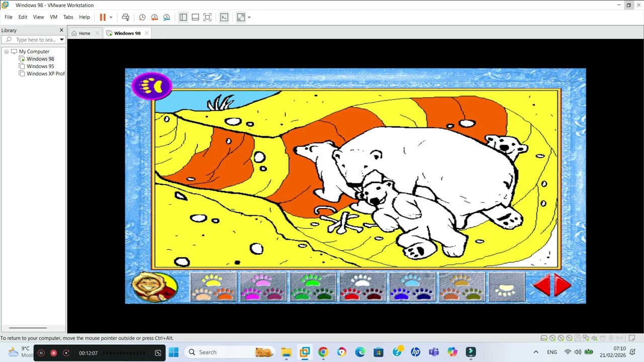Click the red right arrow
644x362 pixels.
coord(562,285)
